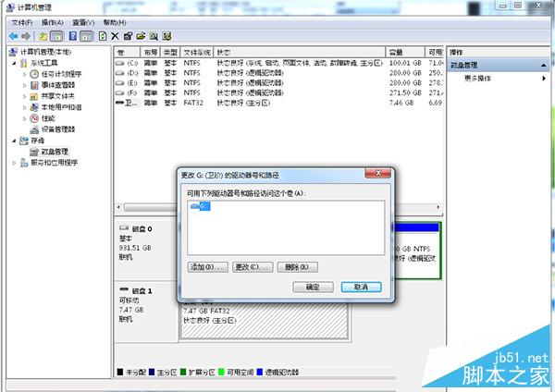
Task: Select the Device Manager tree icon
Action: click(34, 129)
